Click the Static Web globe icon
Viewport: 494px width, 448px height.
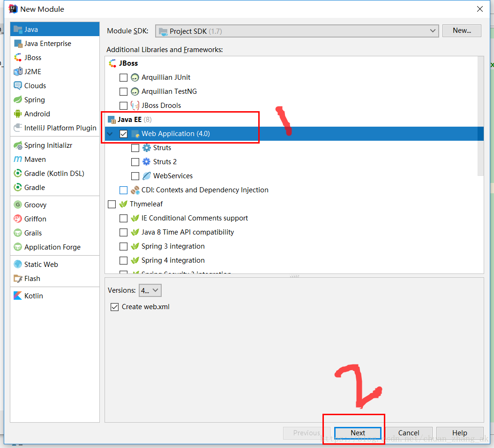pyautogui.click(x=18, y=264)
